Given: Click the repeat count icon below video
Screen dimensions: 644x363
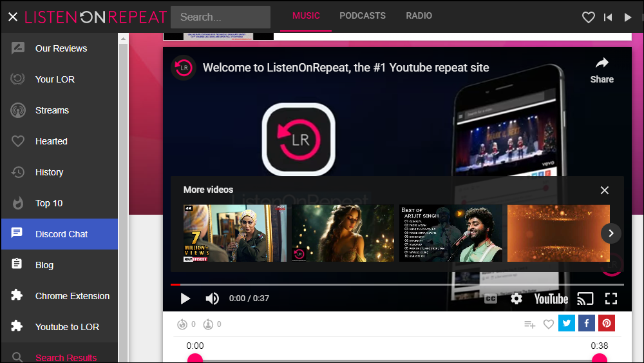Looking at the screenshot, I should tap(182, 324).
